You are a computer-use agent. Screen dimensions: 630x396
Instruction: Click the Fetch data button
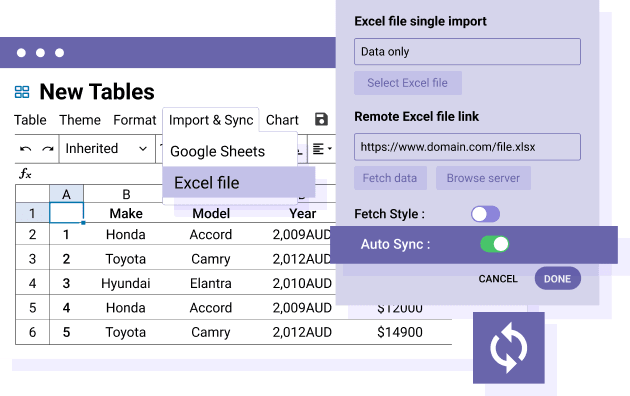pos(390,178)
